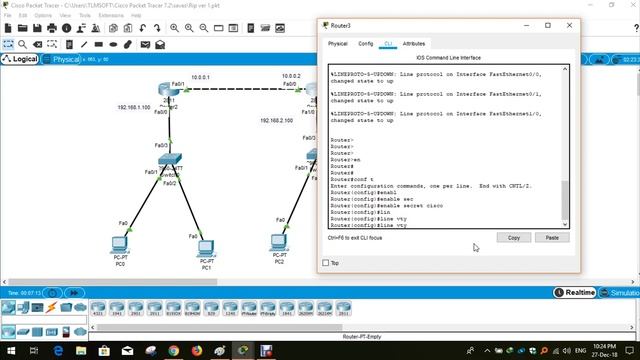The image size is (640, 360).
Task: Choose the Resize Shape tool
Action: pyautogui.click(x=52, y=44)
